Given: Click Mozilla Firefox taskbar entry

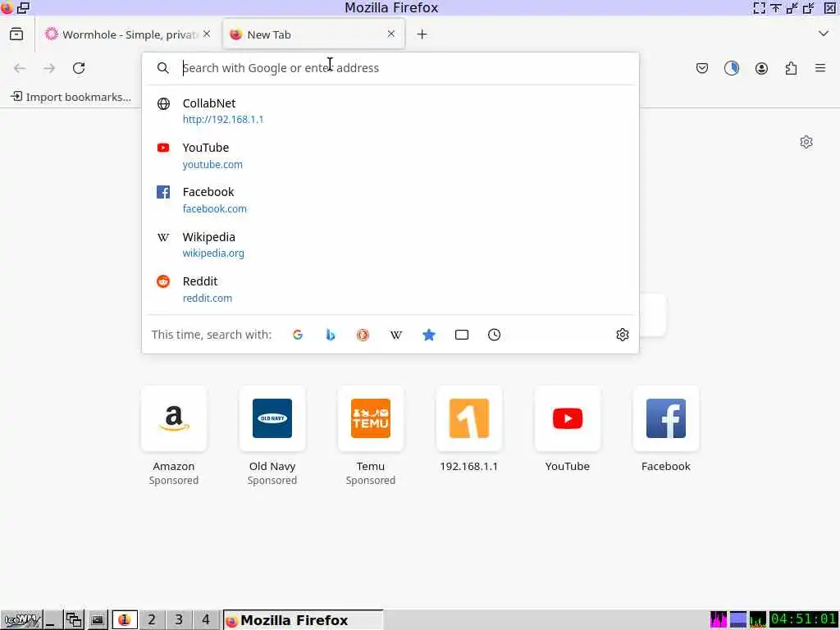Looking at the screenshot, I should point(304,620).
